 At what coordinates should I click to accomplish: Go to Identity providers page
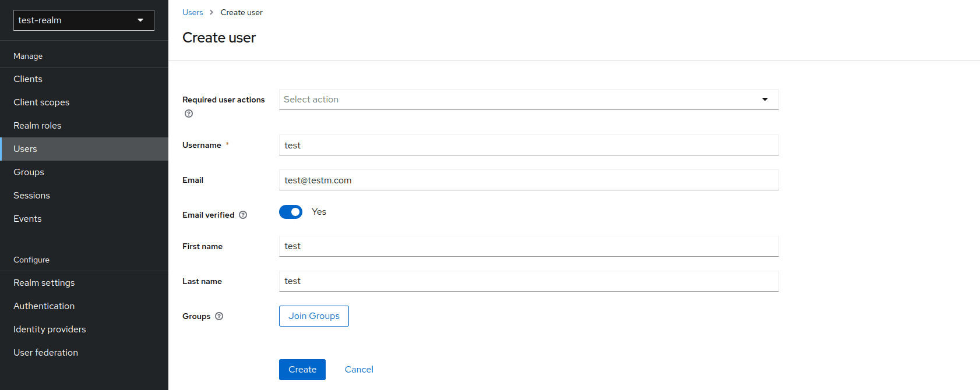click(x=50, y=329)
